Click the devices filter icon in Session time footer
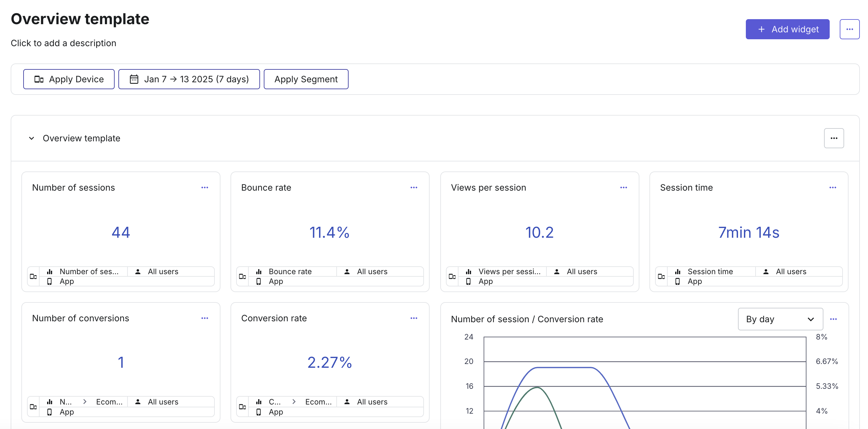868x429 pixels. tap(661, 276)
